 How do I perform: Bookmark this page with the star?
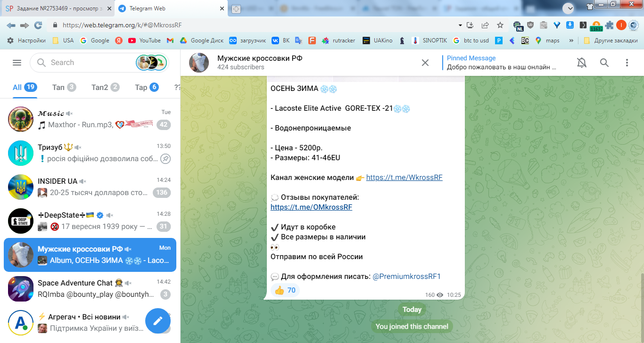tap(500, 25)
